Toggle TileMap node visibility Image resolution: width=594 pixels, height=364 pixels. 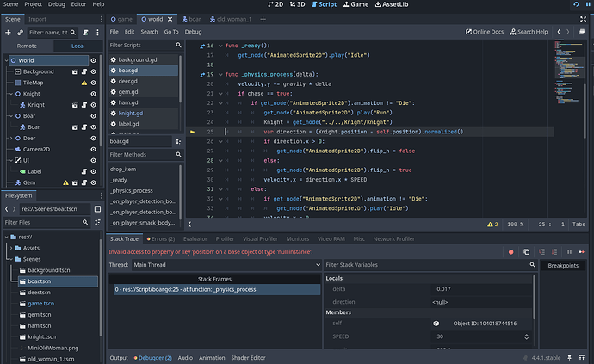click(x=93, y=83)
